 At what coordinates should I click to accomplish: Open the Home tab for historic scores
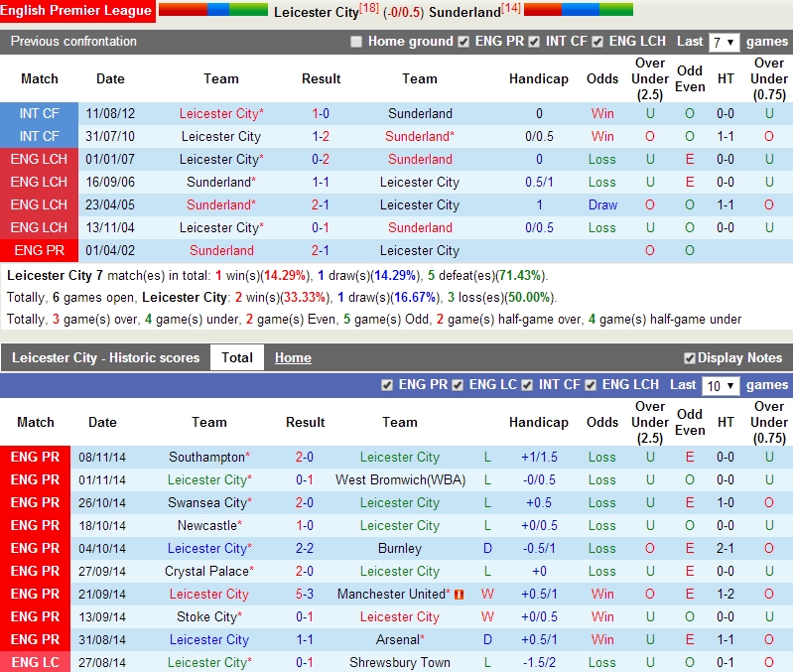click(293, 357)
